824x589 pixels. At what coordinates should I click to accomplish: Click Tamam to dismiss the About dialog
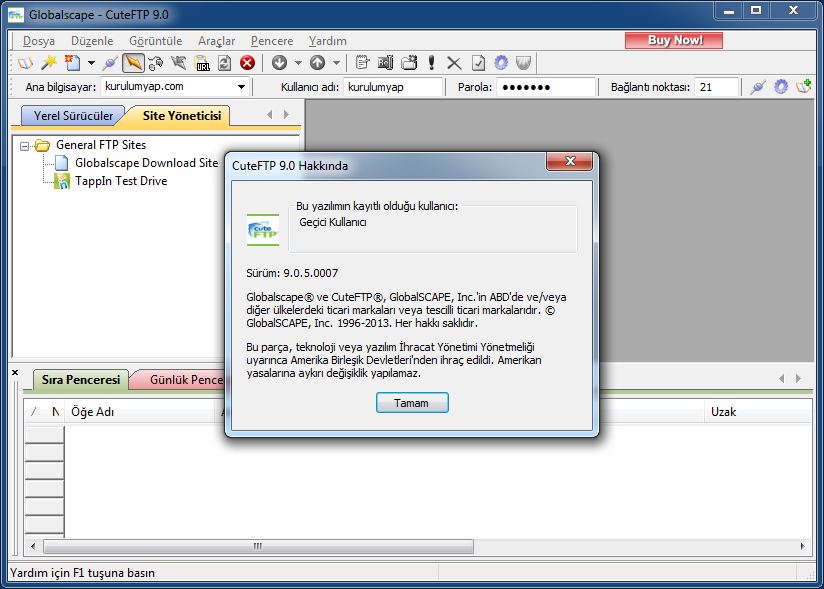pos(412,403)
